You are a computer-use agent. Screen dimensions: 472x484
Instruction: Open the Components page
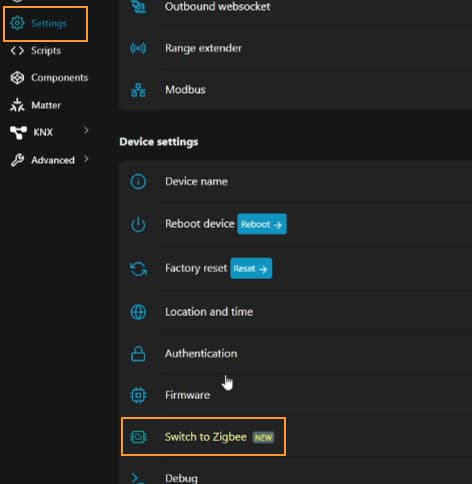coord(60,78)
